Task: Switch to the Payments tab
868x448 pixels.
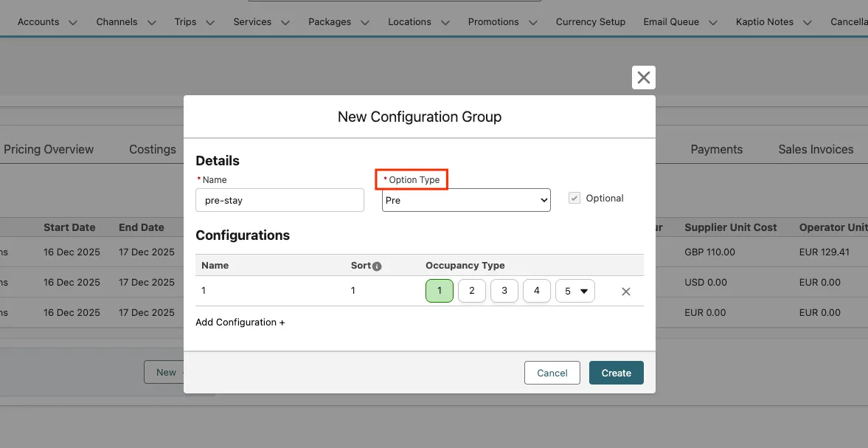Action: coord(716,149)
